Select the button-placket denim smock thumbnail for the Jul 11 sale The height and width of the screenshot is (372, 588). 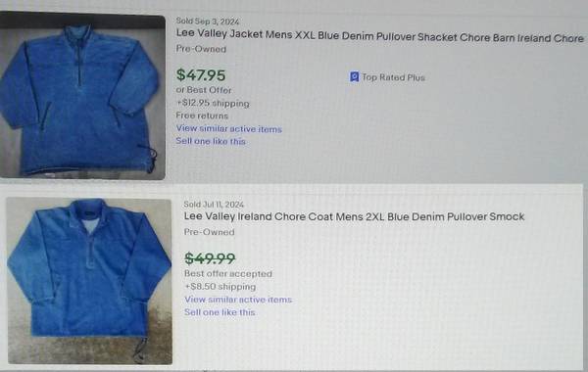[89, 281]
